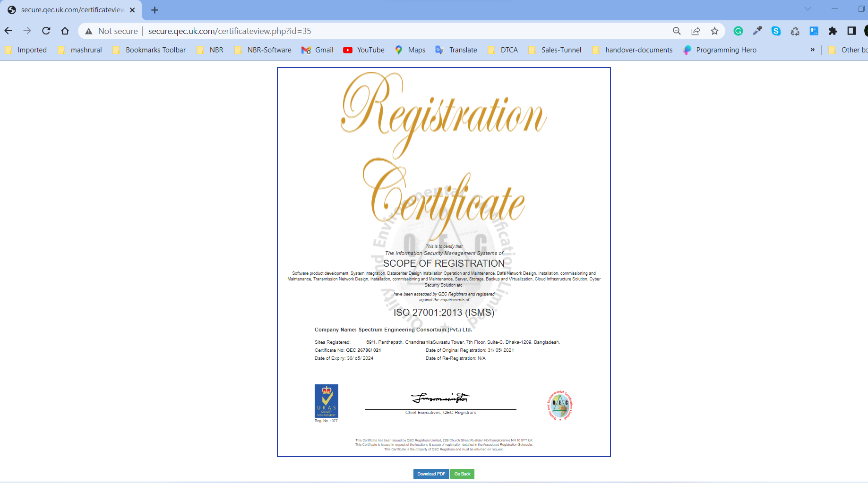Open the Bookmarks Toolbar folder
Image resolution: width=868 pixels, height=483 pixels.
(149, 50)
